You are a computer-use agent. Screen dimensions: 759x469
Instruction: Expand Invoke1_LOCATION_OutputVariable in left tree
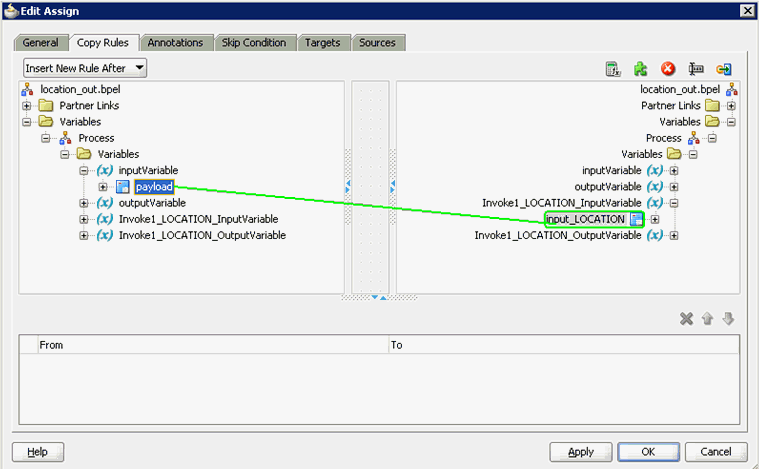click(84, 235)
